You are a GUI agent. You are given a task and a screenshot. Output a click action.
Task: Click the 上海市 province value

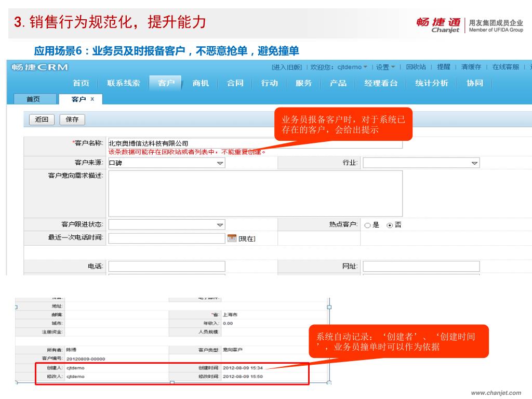click(x=230, y=315)
